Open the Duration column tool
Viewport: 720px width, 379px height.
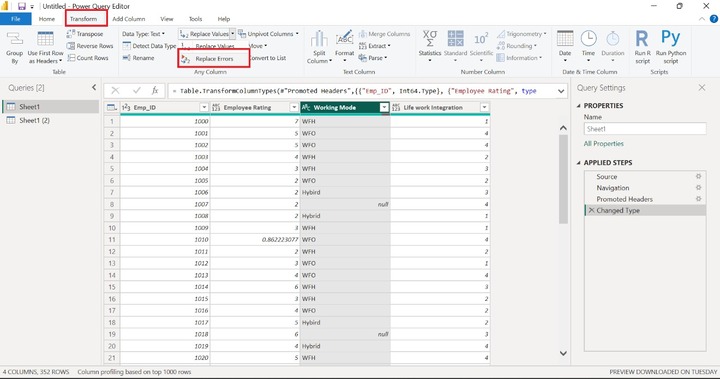[613, 47]
